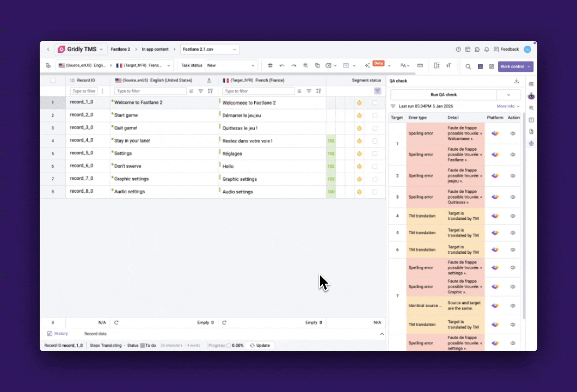Screen dimensions: 577x392
Task: Click the undo arrow in the toolbar
Action: point(282,66)
